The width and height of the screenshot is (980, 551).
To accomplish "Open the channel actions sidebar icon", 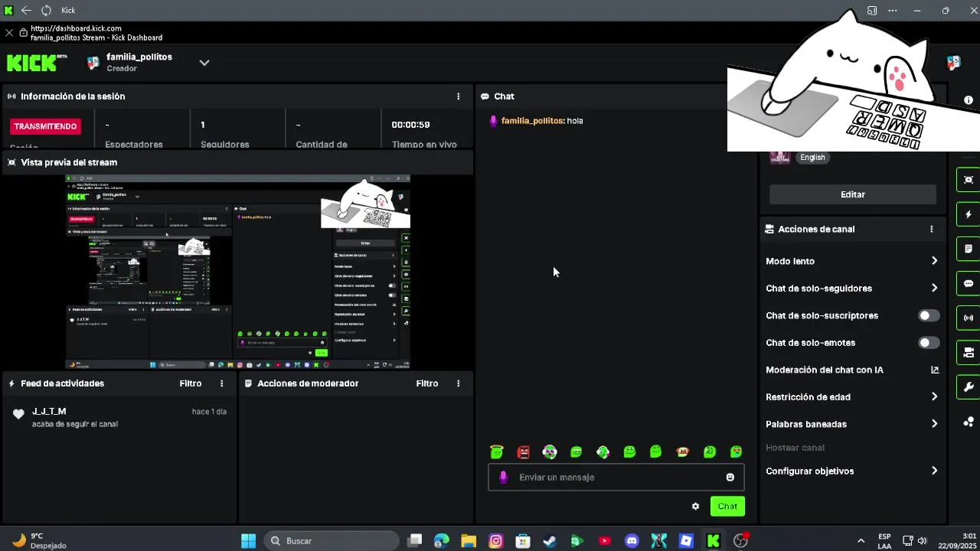I will click(x=969, y=352).
